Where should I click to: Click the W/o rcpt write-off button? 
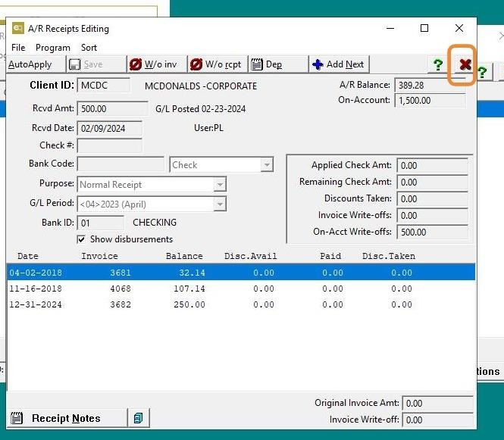[x=218, y=64]
